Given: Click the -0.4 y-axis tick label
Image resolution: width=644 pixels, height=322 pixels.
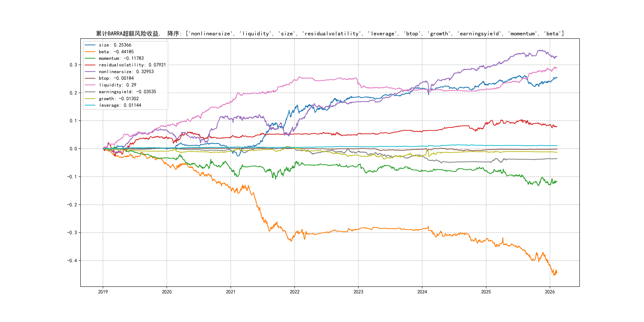Looking at the screenshot, I should click(x=72, y=261).
